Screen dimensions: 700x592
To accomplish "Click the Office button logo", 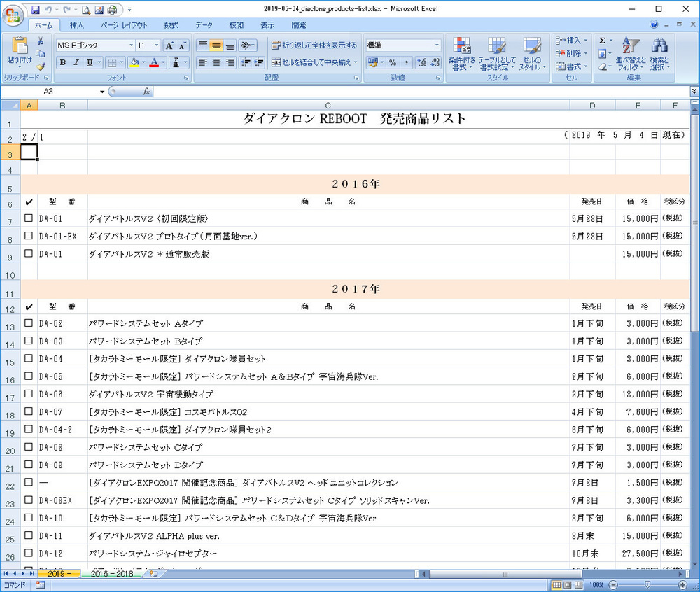I will [x=13, y=15].
